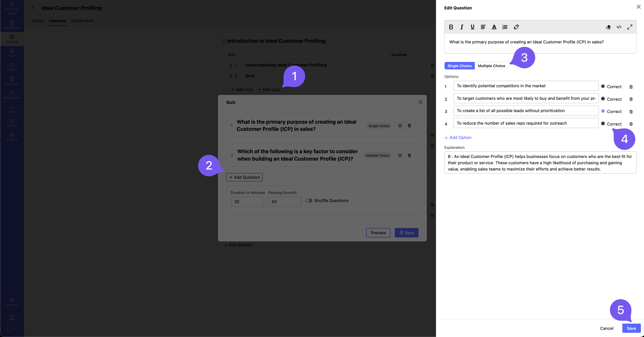
Task: Open Dashboard from the left sidebar
Action: (x=12, y=25)
